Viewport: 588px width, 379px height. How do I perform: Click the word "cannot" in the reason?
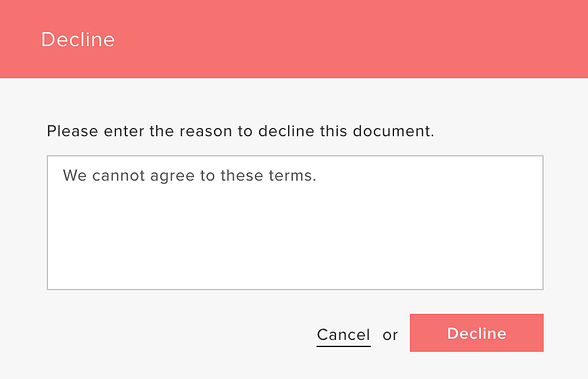114,176
